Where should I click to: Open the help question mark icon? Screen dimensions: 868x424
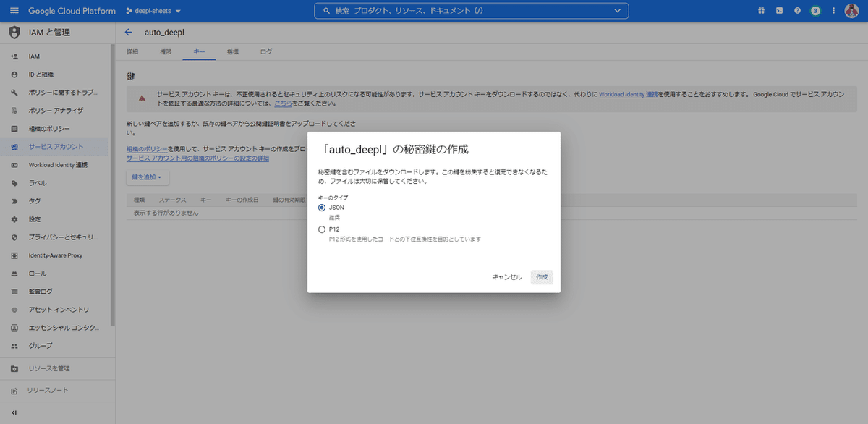tap(797, 11)
